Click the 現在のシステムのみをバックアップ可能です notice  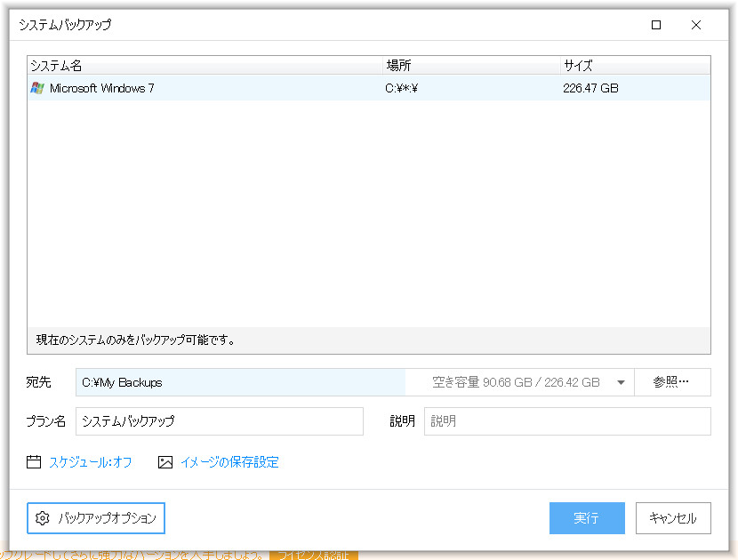tap(135, 340)
